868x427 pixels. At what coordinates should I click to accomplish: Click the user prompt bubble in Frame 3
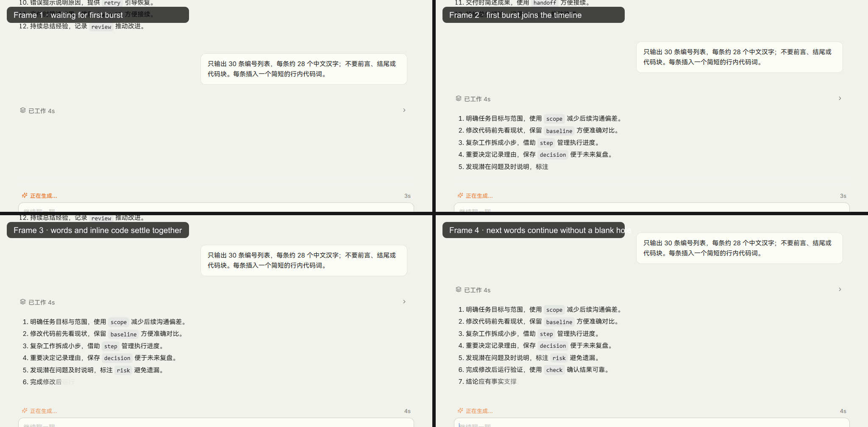(x=304, y=261)
